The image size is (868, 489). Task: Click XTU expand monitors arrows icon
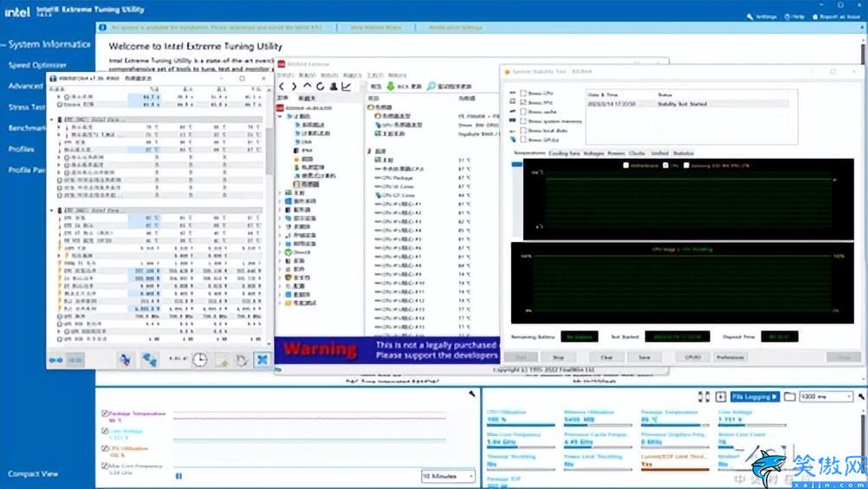[x=703, y=396]
